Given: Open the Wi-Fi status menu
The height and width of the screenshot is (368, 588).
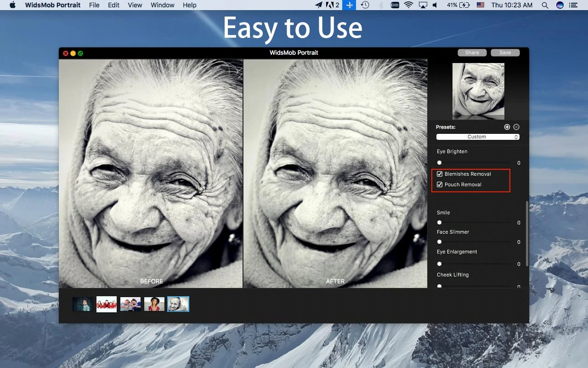Looking at the screenshot, I should 408,5.
